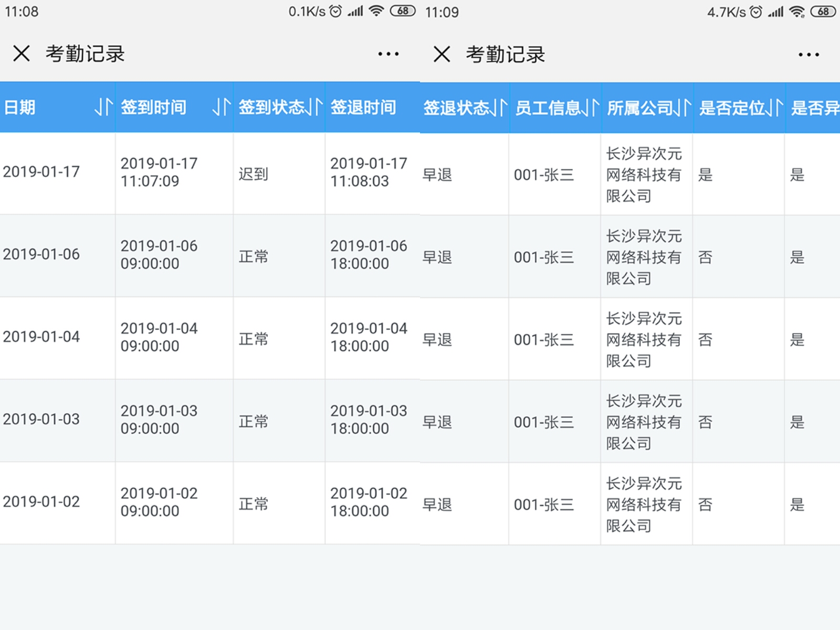The image size is (840, 630).
Task: Sort by 签退状态 column arrows
Action: tap(500, 108)
